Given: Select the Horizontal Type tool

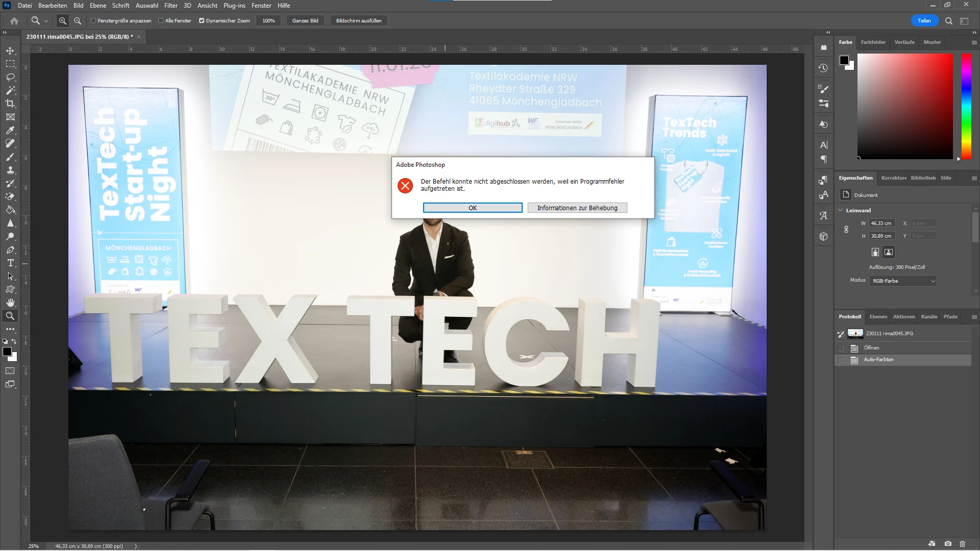Looking at the screenshot, I should pos(10,263).
